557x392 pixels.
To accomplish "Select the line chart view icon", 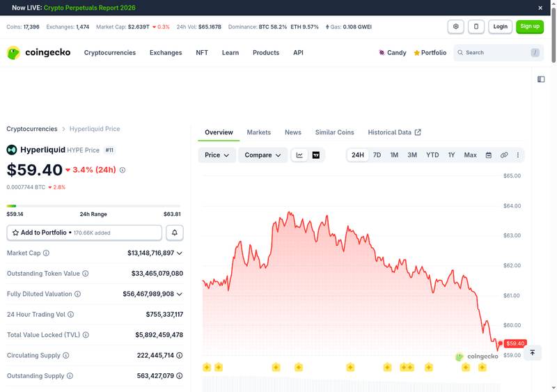I will 299,155.
